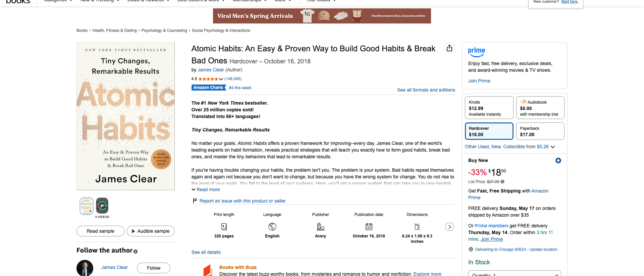Click the info icon beside Follow the author
This screenshot has height=276, width=644.
[136, 252]
